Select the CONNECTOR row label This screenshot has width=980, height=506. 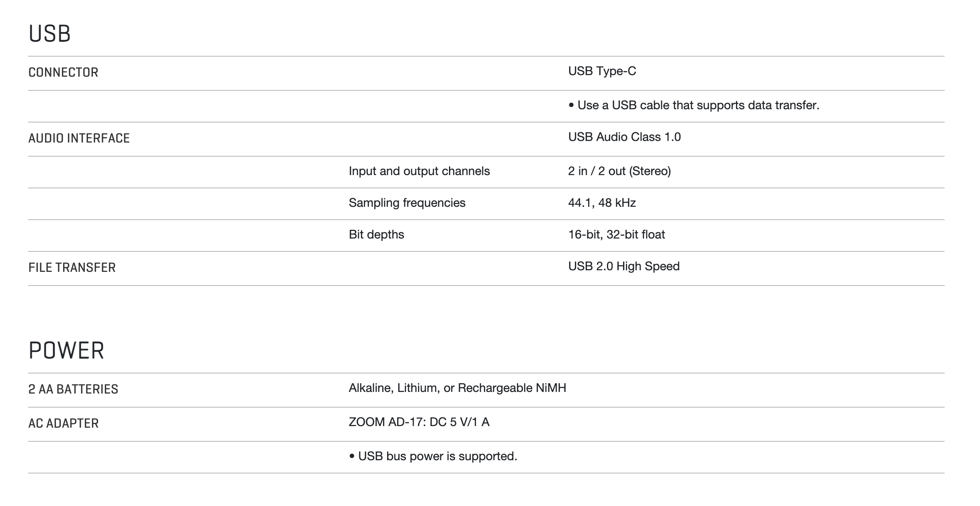pos(63,72)
